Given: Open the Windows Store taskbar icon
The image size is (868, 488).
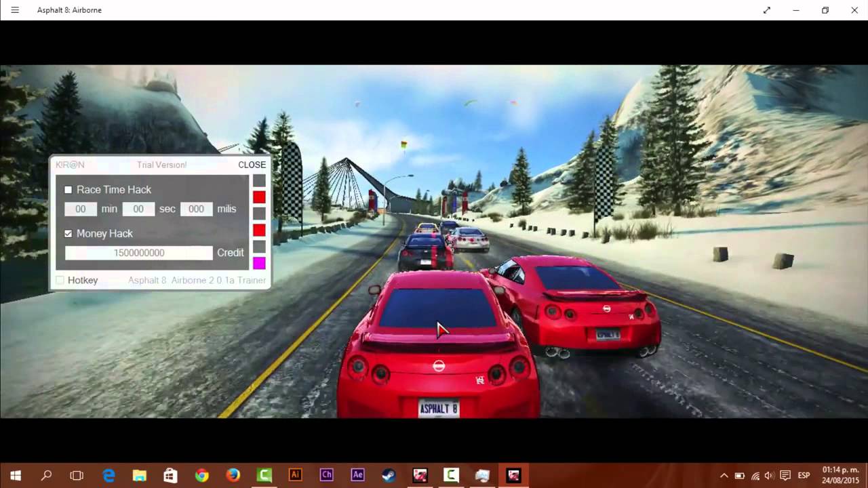Looking at the screenshot, I should tap(170, 475).
